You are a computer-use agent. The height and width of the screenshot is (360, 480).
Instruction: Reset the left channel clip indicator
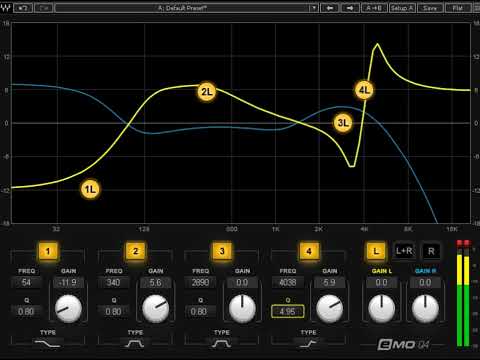(x=460, y=243)
